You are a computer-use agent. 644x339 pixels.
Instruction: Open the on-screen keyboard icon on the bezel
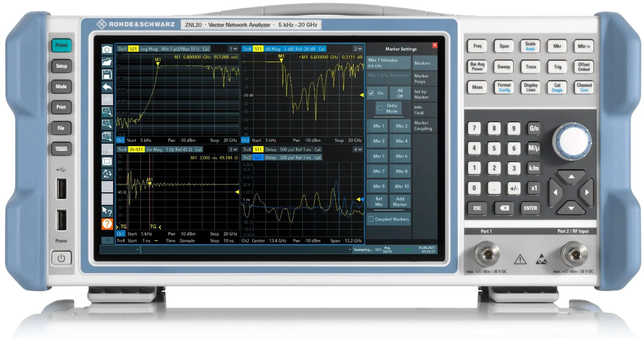coord(61,149)
